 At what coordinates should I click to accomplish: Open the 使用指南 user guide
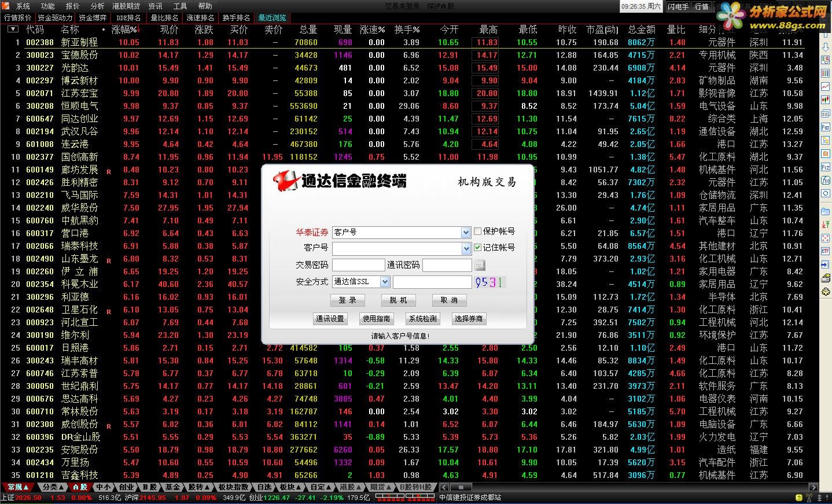(377, 319)
